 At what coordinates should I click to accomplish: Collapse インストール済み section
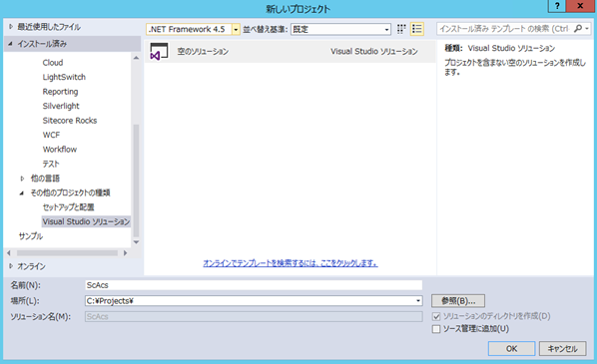11,44
